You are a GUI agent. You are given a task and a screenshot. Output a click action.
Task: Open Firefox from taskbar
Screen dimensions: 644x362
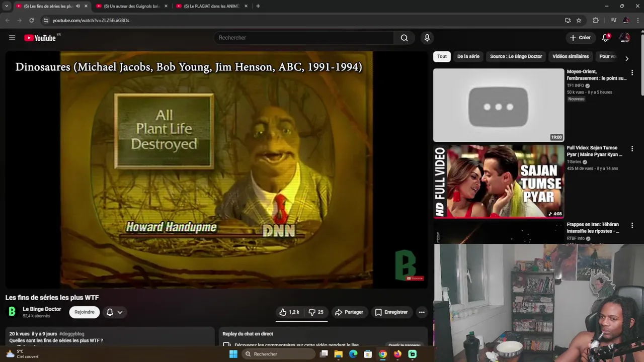(x=397, y=354)
